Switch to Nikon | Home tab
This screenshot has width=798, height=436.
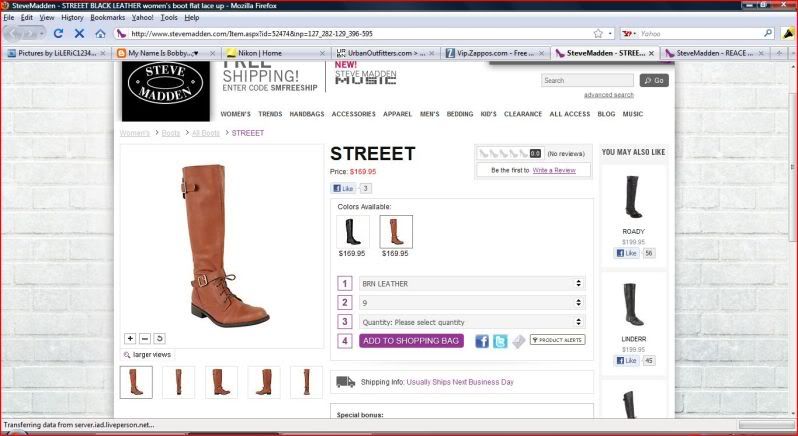pyautogui.click(x=275, y=53)
